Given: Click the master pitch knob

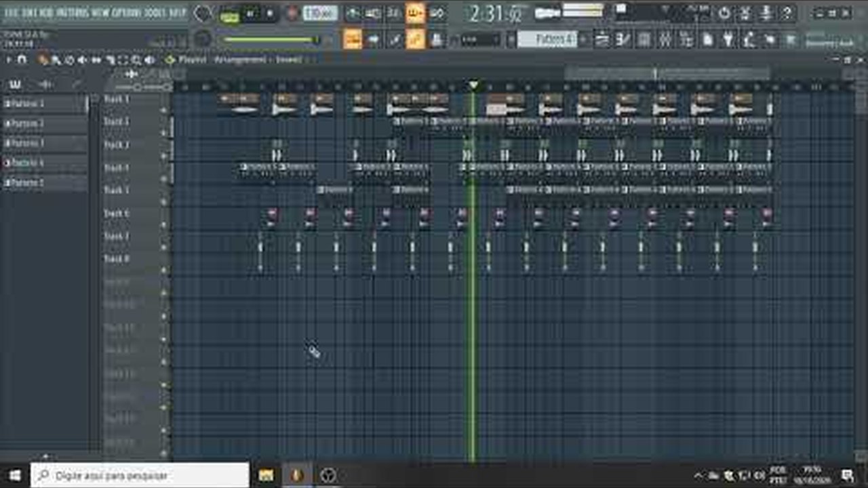Looking at the screenshot, I should [x=202, y=39].
